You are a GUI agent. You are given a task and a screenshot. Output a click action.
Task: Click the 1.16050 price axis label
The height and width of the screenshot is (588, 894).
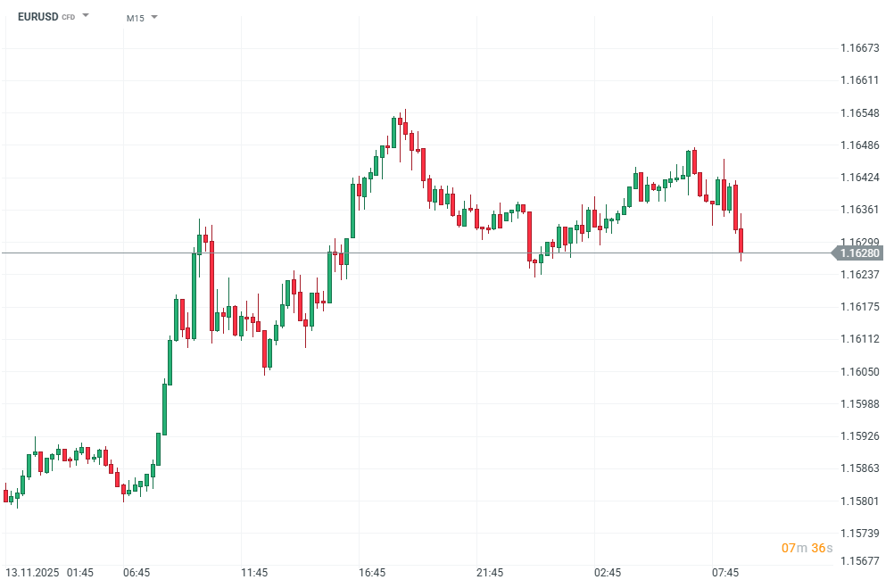tap(860, 371)
